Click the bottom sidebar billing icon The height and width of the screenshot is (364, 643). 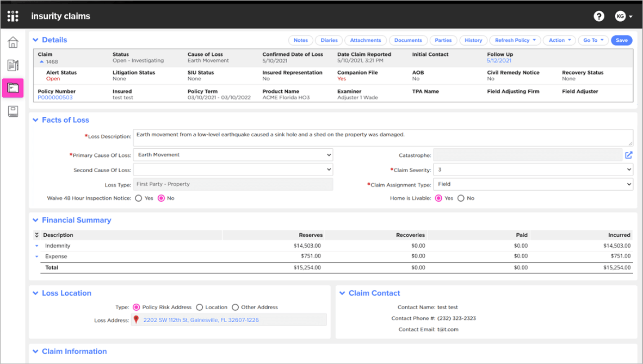[x=13, y=111]
